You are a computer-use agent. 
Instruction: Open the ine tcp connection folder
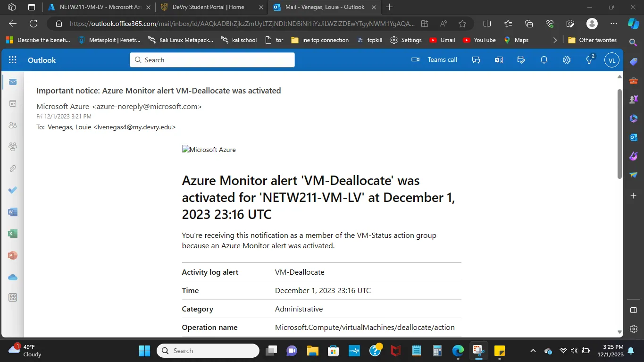(x=320, y=40)
